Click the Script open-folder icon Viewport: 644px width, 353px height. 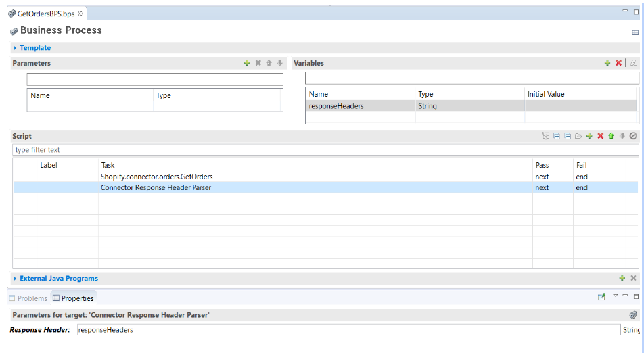pyautogui.click(x=578, y=136)
